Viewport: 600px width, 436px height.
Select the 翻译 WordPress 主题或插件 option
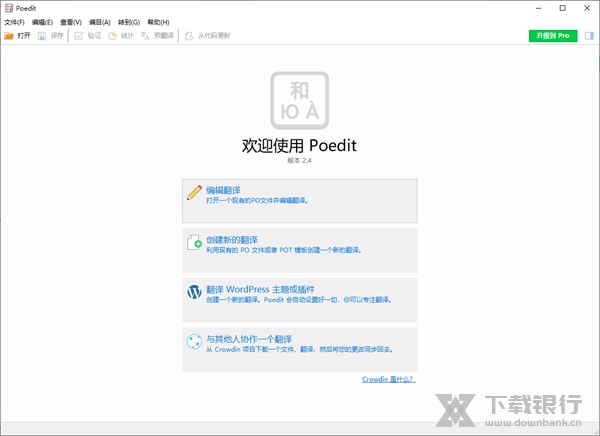[300, 294]
